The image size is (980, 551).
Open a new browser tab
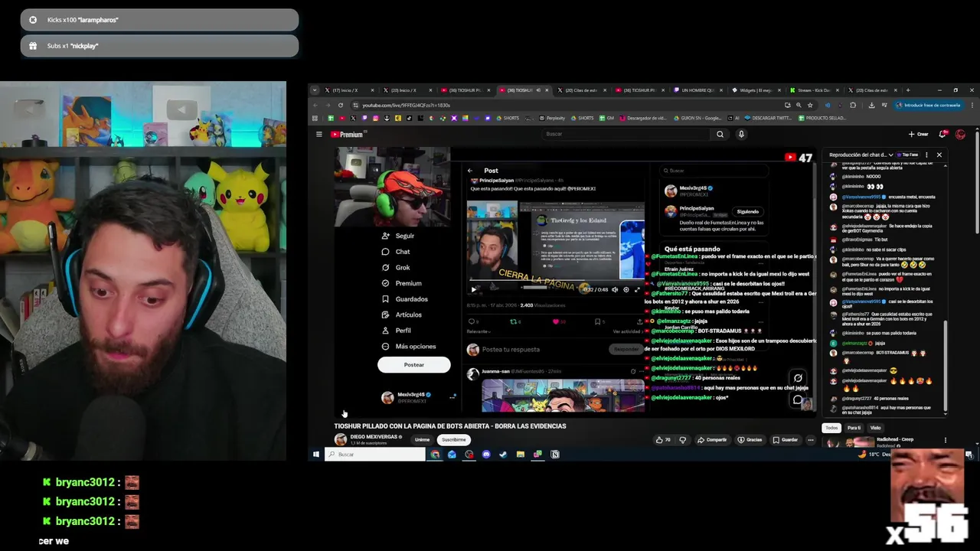tap(908, 90)
